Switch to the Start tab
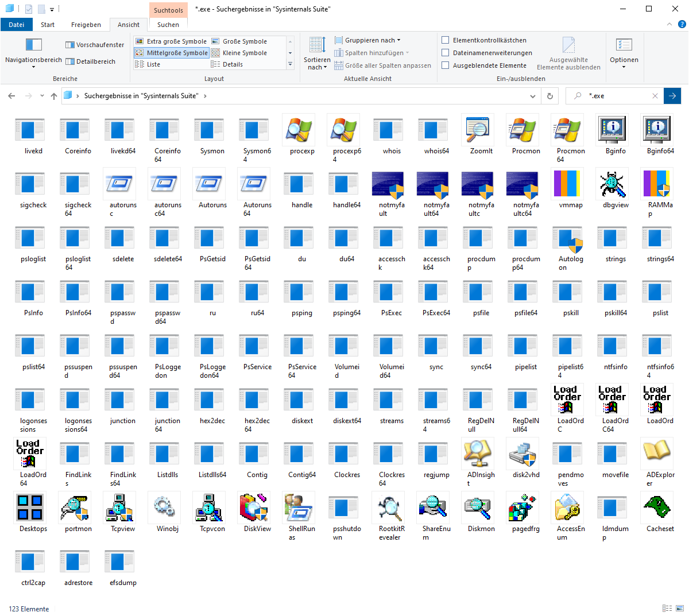689x616 pixels. [48, 25]
